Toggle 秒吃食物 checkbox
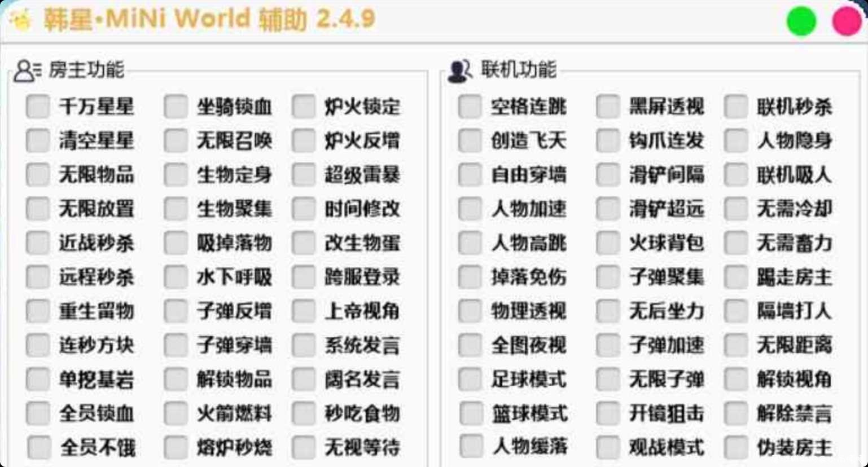Image resolution: width=868 pixels, height=467 pixels. [x=304, y=413]
